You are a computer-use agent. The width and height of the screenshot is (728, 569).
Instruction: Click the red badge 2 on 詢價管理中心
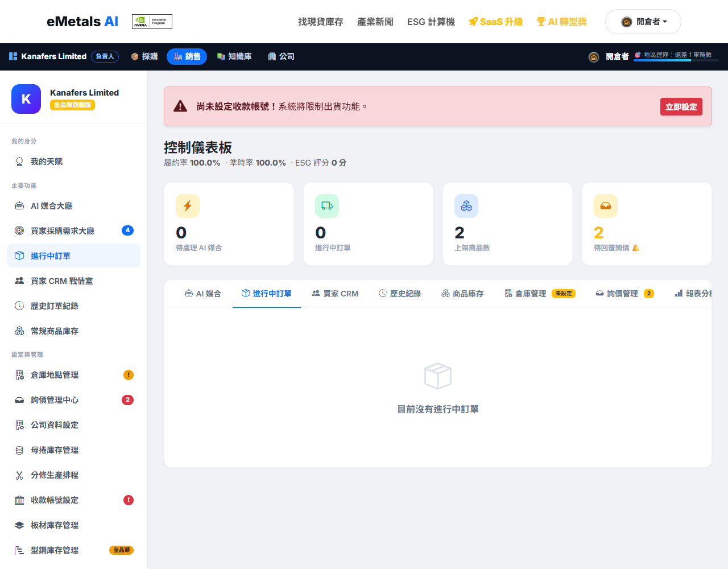pyautogui.click(x=127, y=400)
